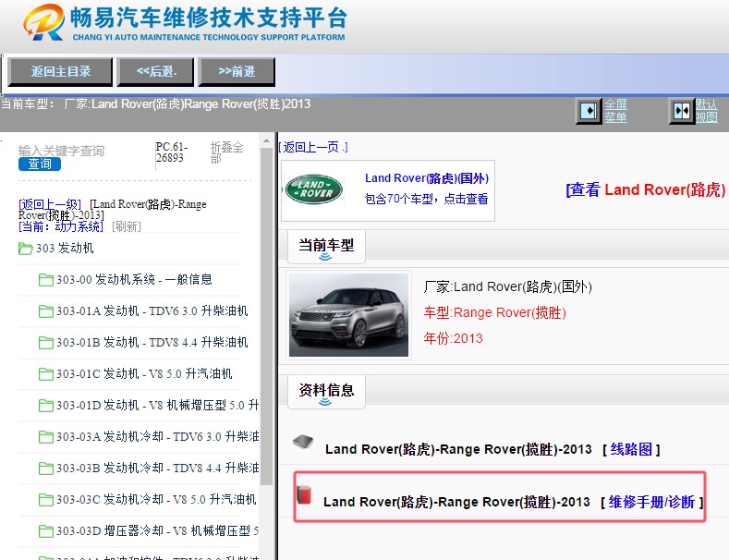Viewport: 729px width, 560px height.
Task: Open Land Rover(路虎)(国外) brand link
Action: pos(426,178)
